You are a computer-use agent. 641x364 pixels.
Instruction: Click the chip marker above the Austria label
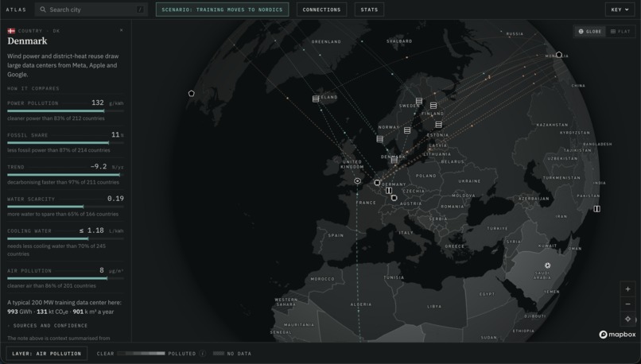(394, 198)
